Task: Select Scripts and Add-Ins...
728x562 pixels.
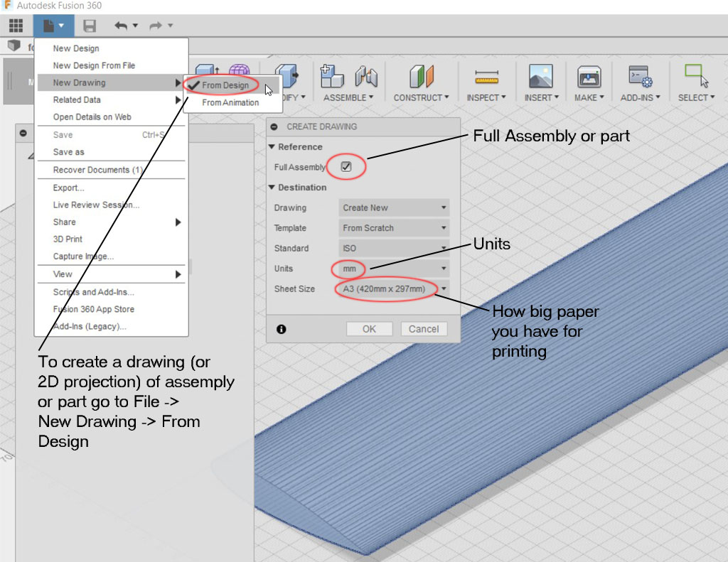Action: (x=112, y=292)
